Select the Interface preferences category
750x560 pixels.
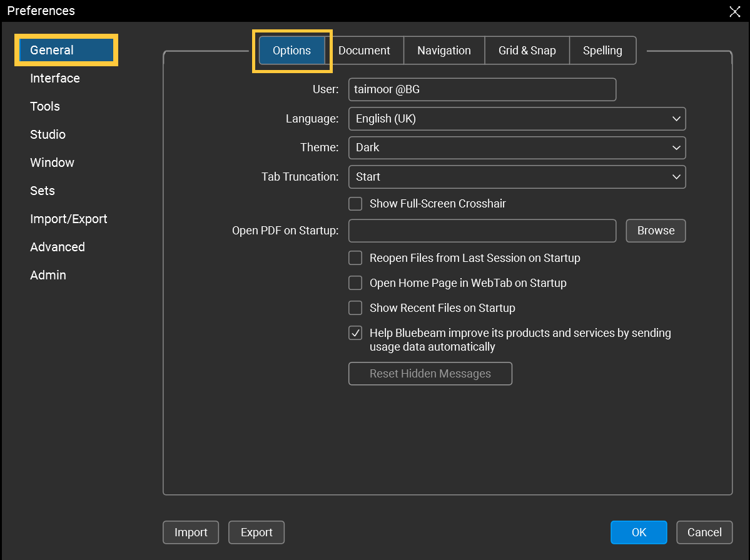click(x=54, y=78)
